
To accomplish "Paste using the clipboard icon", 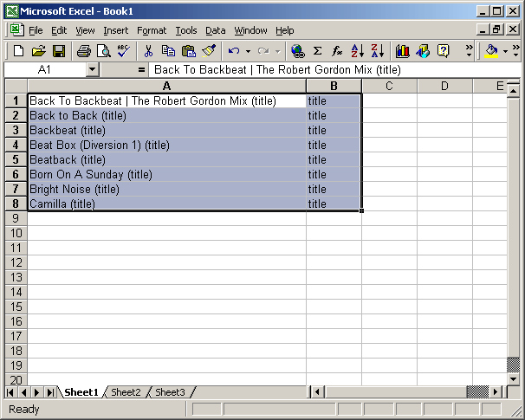I will pos(189,51).
